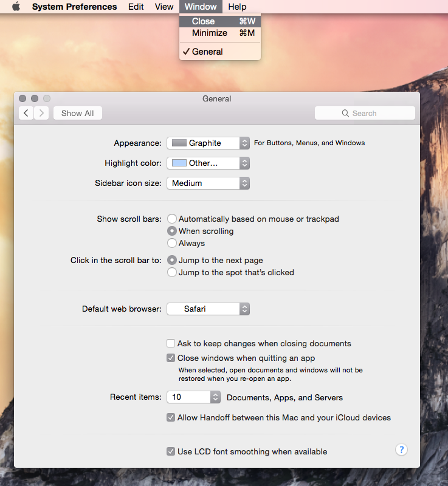
Task: Click the "Show scroll bars:" label
Action: click(129, 219)
